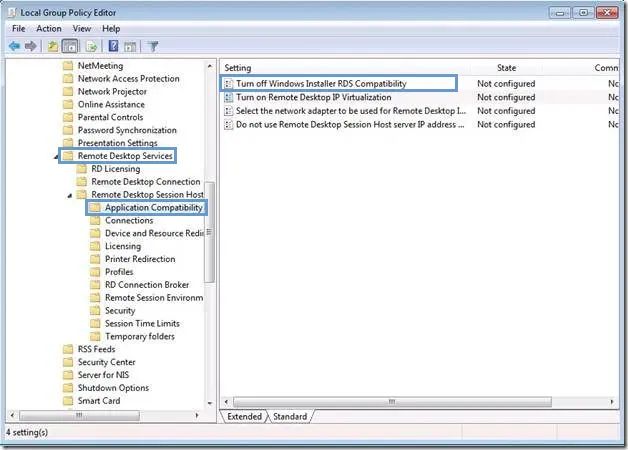
Task: Click policy icon beside Do not use Remote Desktop
Action: click(x=228, y=125)
